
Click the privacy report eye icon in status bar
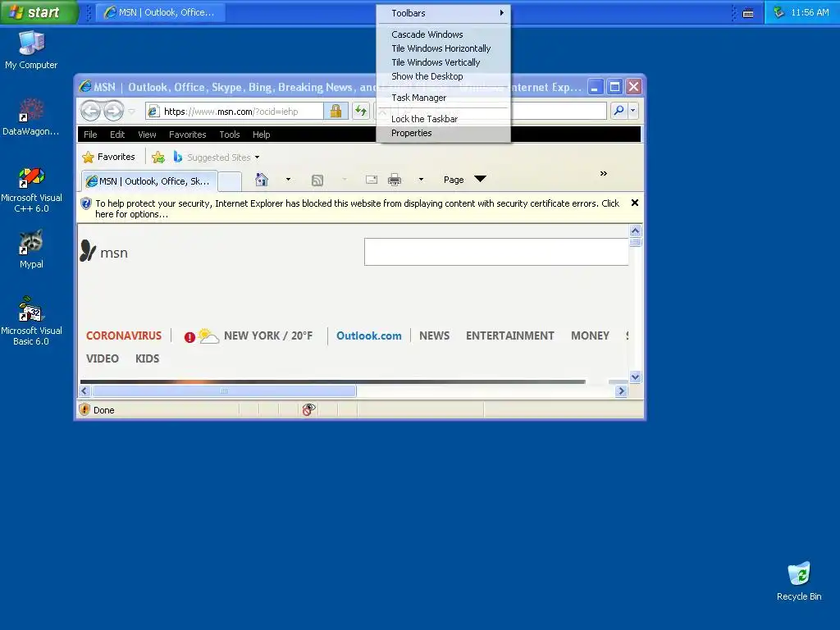[x=308, y=410]
